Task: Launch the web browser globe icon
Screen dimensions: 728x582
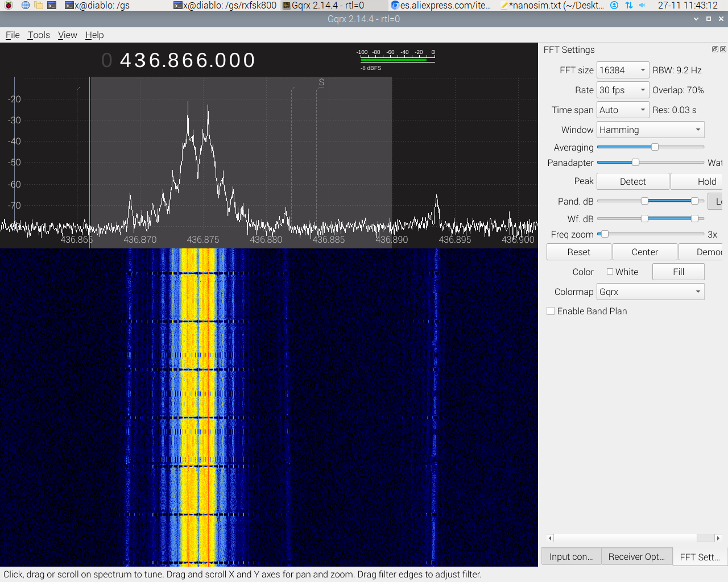Action: 26,5
